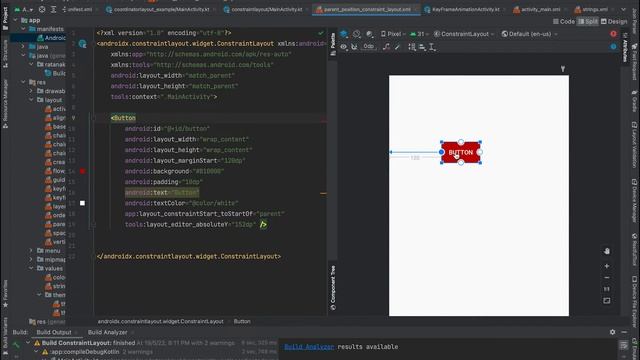
Task: Click the collapse all icon in project panel
Action: (53, 9)
